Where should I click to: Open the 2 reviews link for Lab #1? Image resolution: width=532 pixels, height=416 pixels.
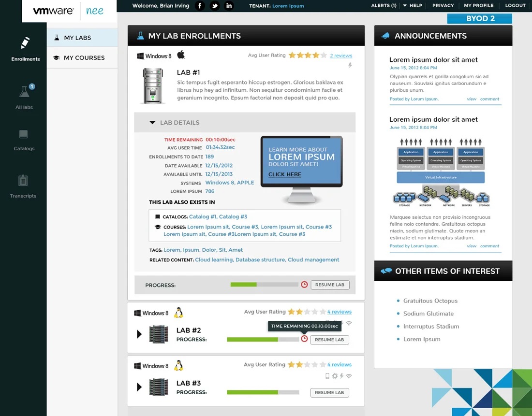click(341, 56)
